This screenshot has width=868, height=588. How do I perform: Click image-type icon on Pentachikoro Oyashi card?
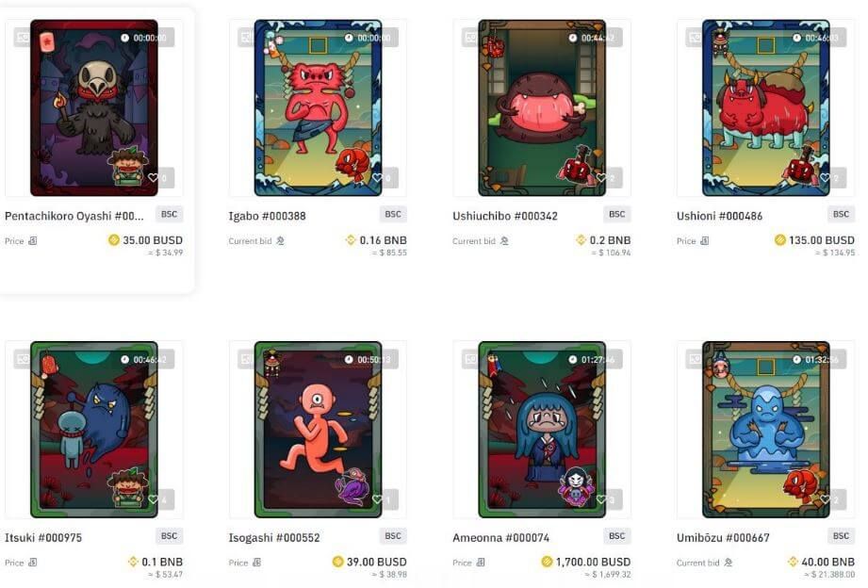(22, 38)
